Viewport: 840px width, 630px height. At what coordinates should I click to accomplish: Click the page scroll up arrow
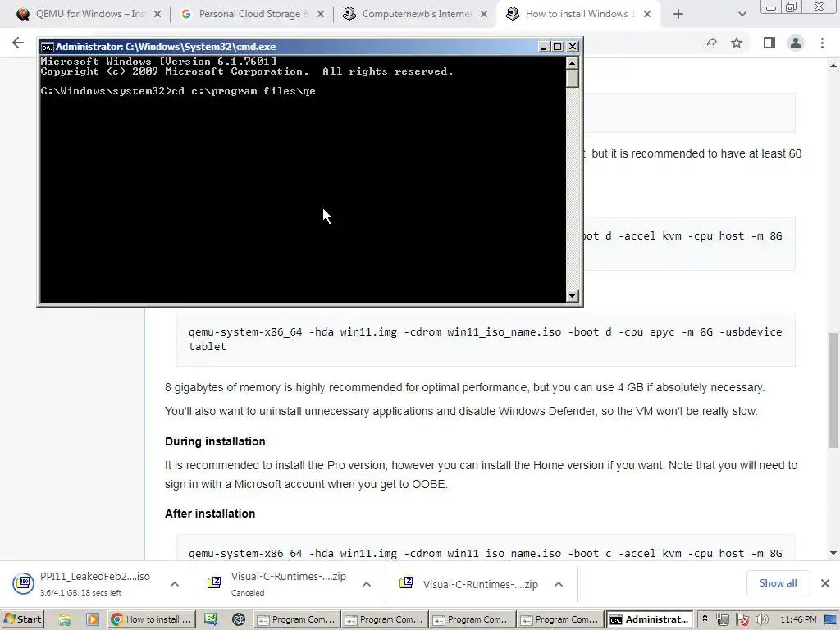pos(833,66)
